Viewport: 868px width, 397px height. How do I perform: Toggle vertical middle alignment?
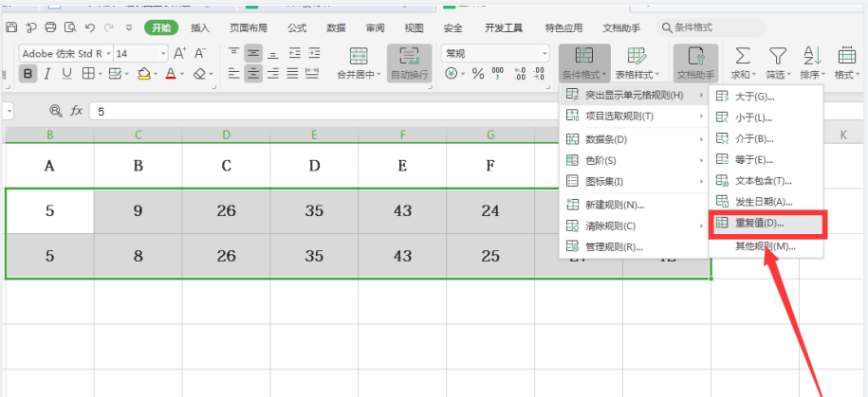tap(253, 53)
